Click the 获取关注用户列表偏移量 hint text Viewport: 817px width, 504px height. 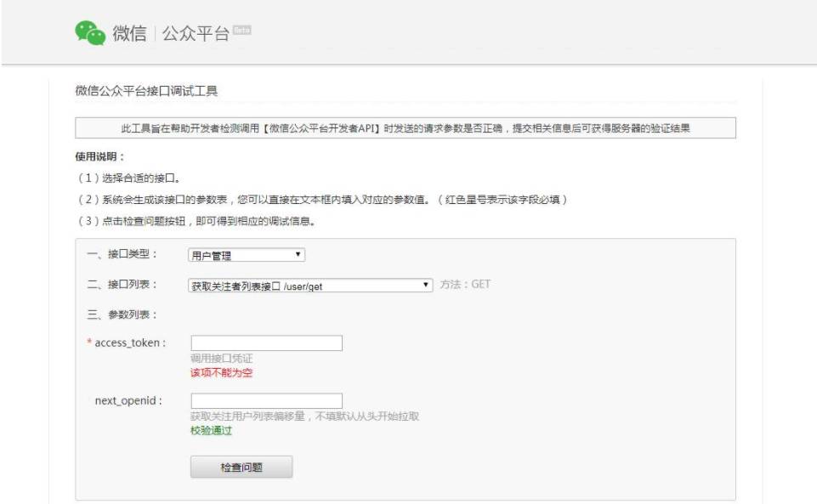point(305,416)
